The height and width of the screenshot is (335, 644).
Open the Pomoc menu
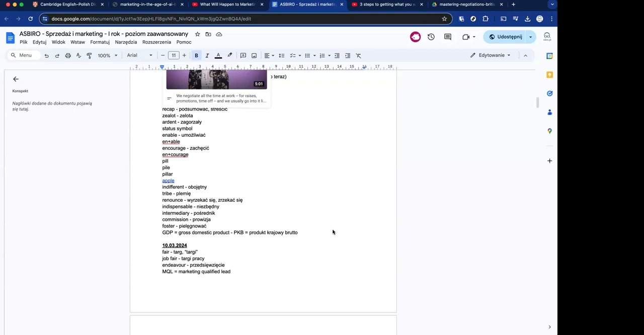(184, 42)
